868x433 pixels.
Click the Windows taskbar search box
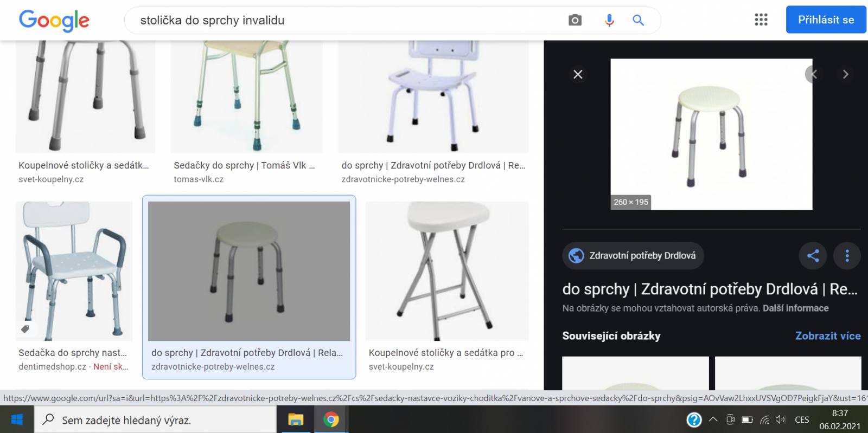[x=155, y=419]
